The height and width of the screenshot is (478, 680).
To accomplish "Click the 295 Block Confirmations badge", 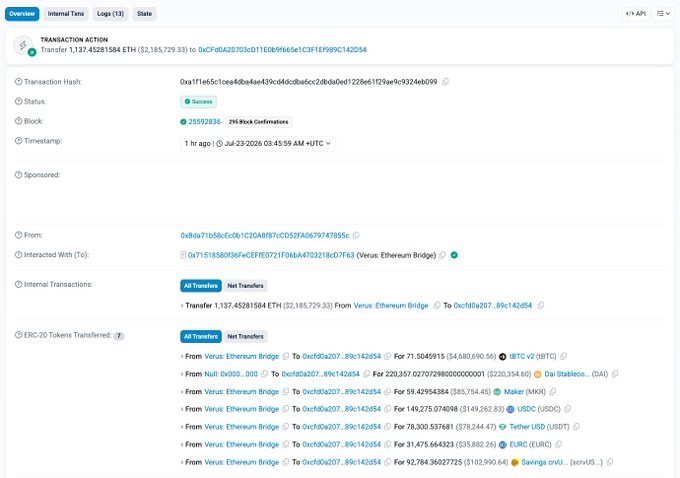I will coord(258,122).
